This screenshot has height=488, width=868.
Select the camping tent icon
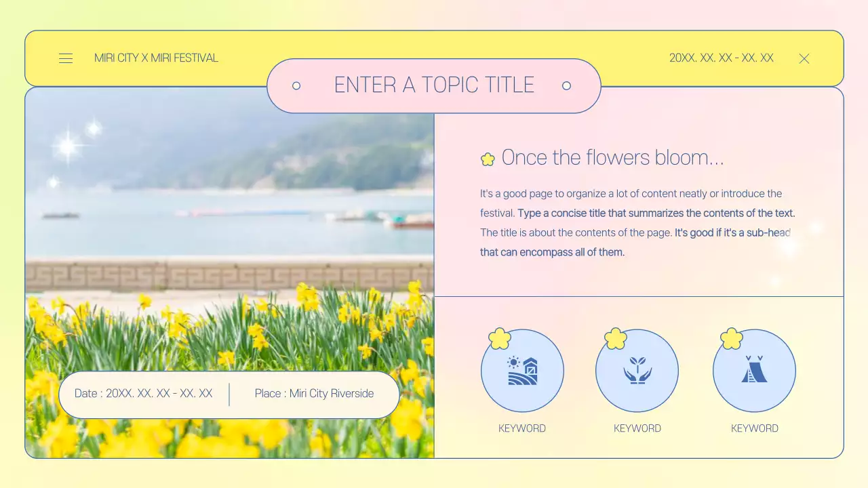pos(754,371)
